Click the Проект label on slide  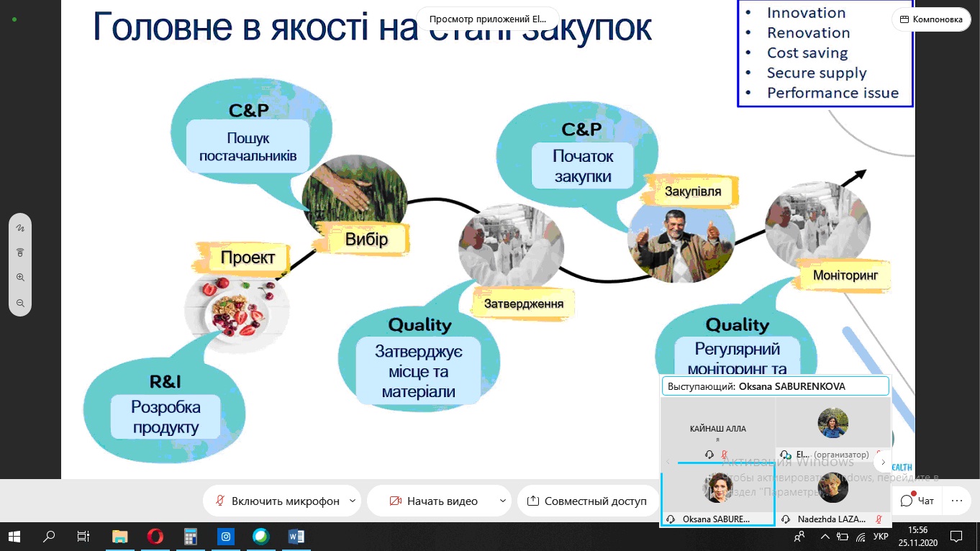point(247,258)
